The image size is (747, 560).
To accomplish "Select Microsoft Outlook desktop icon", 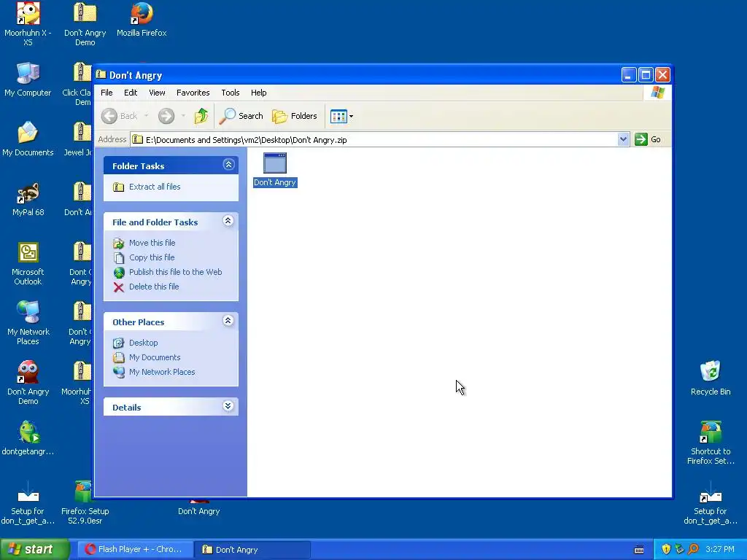I will pos(28,263).
